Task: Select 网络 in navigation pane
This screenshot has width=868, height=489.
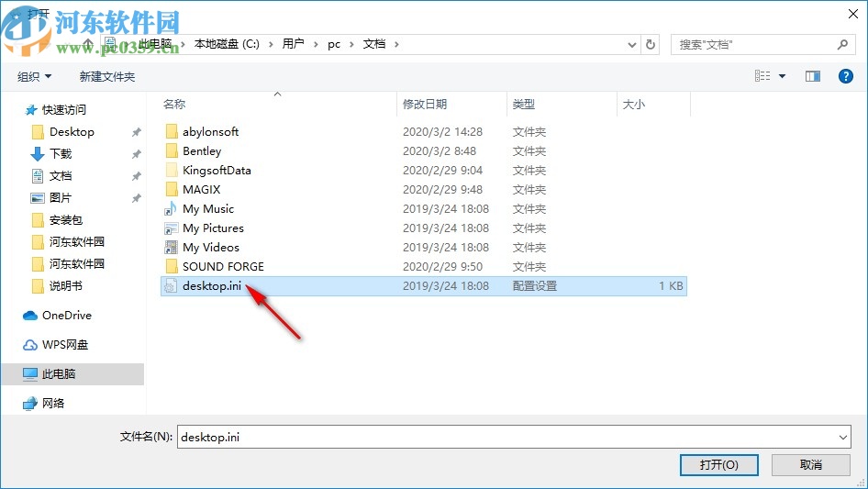Action: click(x=53, y=403)
